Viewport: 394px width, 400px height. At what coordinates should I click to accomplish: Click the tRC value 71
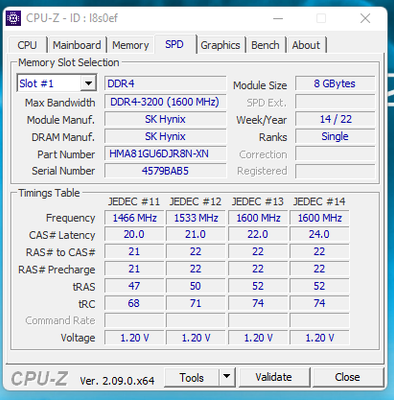click(196, 303)
